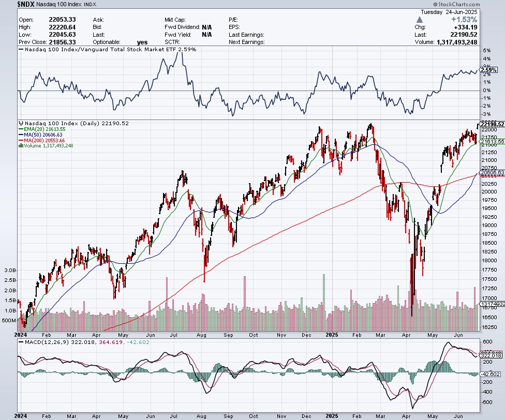Click the 20606.63 MA(50) axis label
Image resolution: width=505 pixels, height=420 pixels.
(x=492, y=173)
